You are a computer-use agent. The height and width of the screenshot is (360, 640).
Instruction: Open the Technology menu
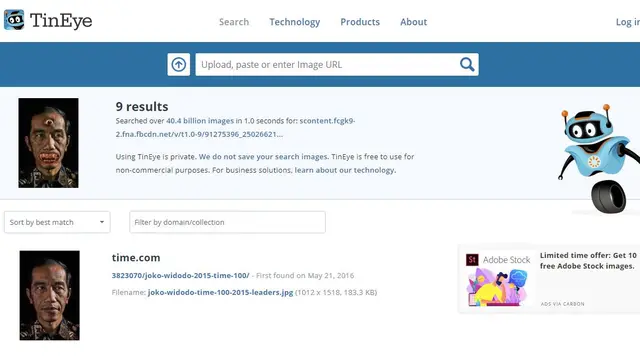click(x=295, y=22)
